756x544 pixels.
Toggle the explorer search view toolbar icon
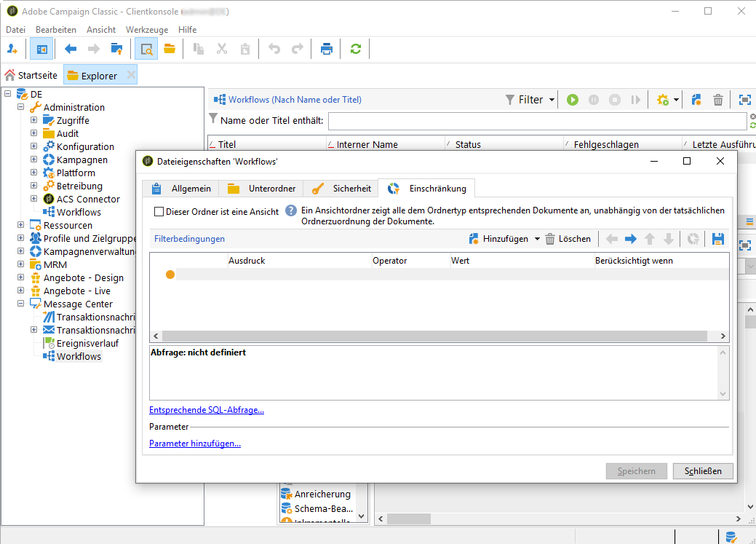tap(146, 49)
